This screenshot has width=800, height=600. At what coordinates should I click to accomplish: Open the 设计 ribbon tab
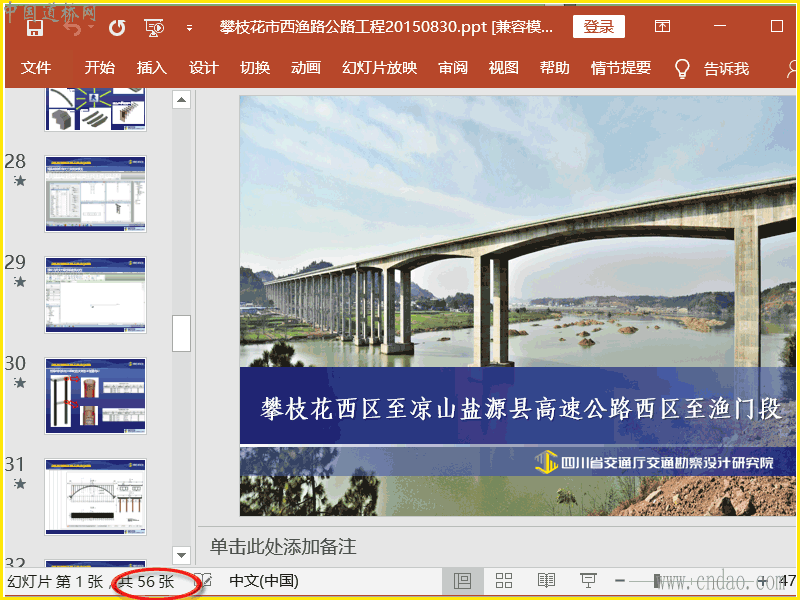pos(204,67)
